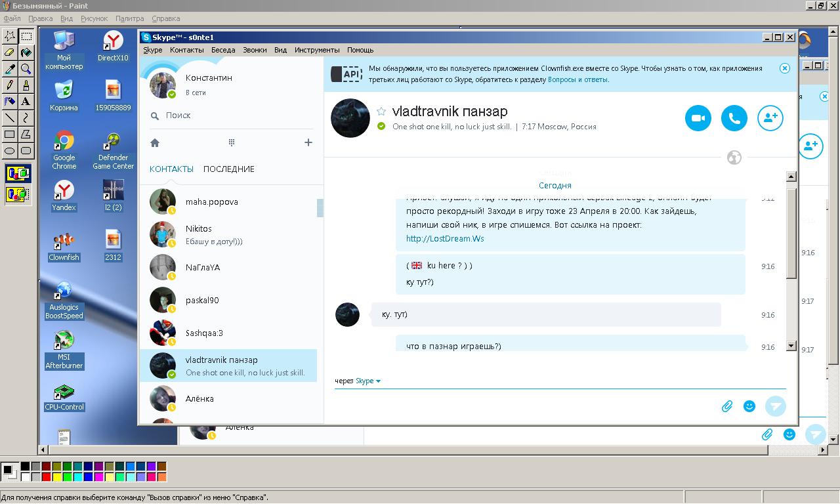Open the Skype 'Инструменты' menu
The image size is (840, 504).
(317, 50)
